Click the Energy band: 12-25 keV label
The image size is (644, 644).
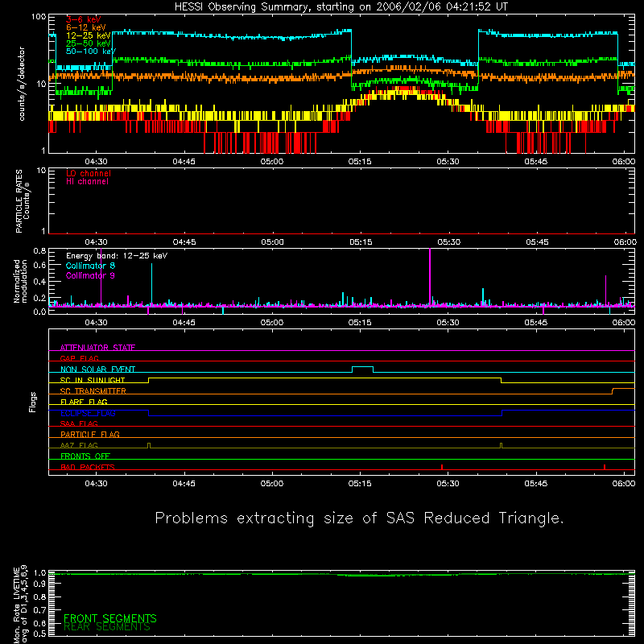pos(117,256)
